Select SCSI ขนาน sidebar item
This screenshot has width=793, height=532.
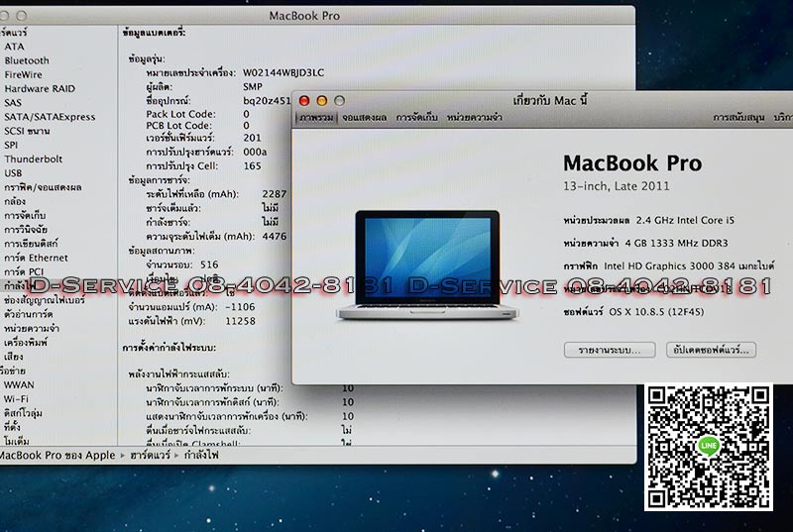tap(27, 132)
